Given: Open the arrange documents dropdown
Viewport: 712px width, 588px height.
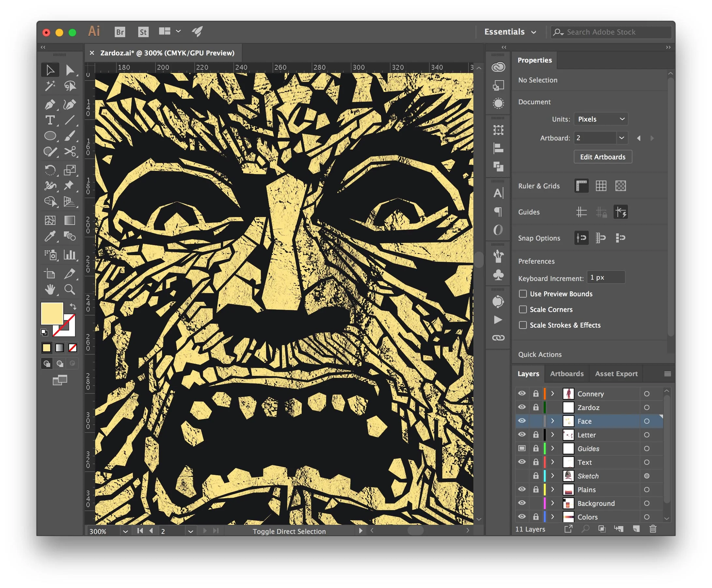Looking at the screenshot, I should click(x=170, y=31).
